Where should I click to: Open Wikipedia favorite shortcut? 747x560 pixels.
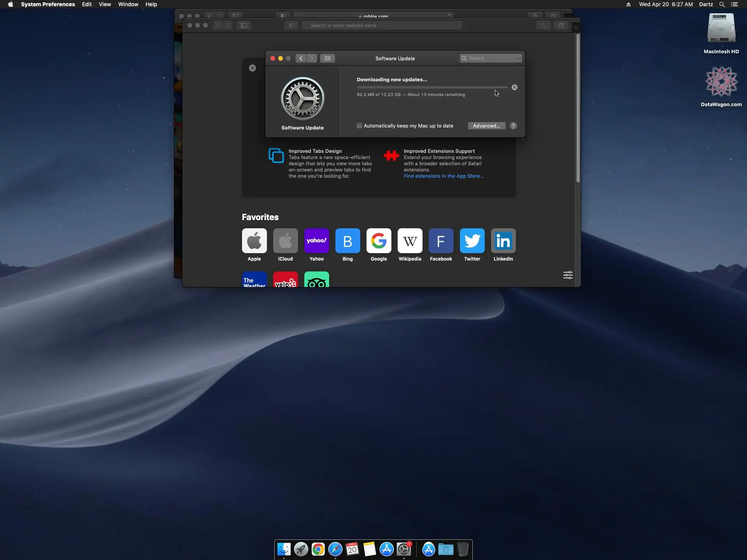[x=410, y=241]
